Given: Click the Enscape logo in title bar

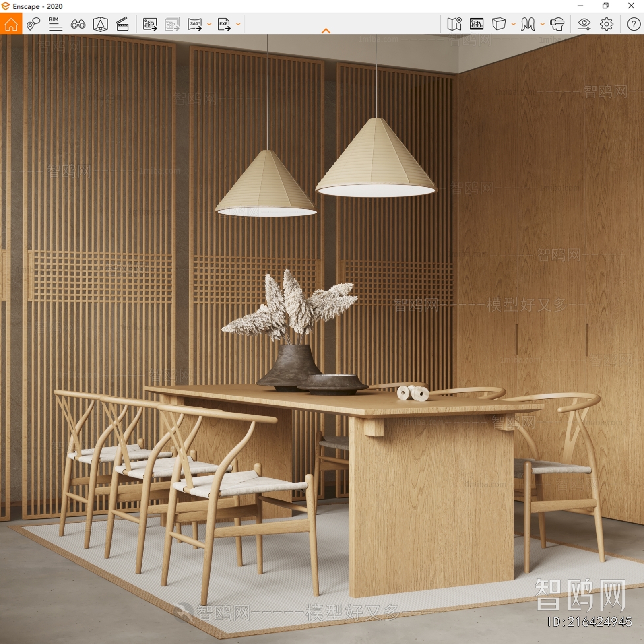Looking at the screenshot, I should 6,6.
